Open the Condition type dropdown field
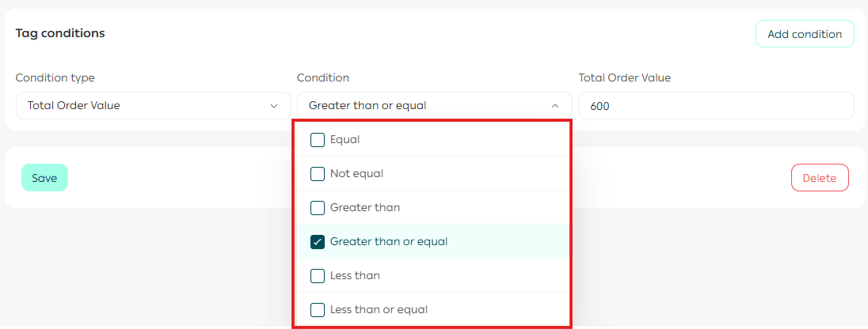The width and height of the screenshot is (868, 329). [x=143, y=105]
